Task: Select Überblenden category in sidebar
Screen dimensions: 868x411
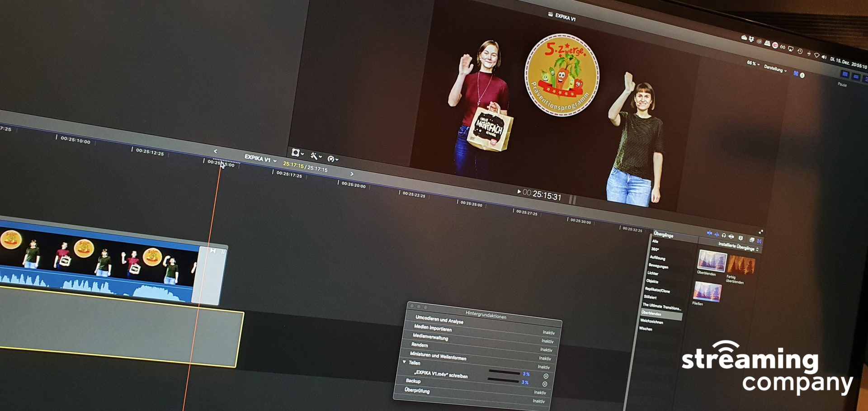Action: pos(661,315)
